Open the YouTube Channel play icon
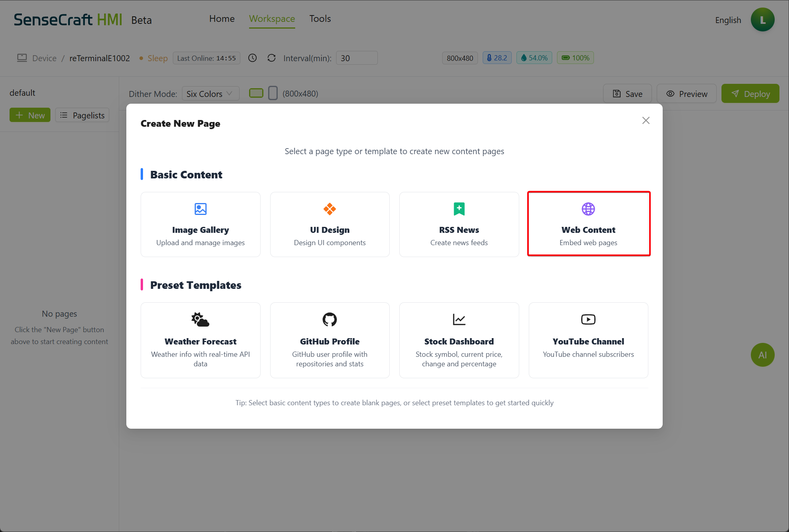Image resolution: width=789 pixels, height=532 pixels. point(588,319)
